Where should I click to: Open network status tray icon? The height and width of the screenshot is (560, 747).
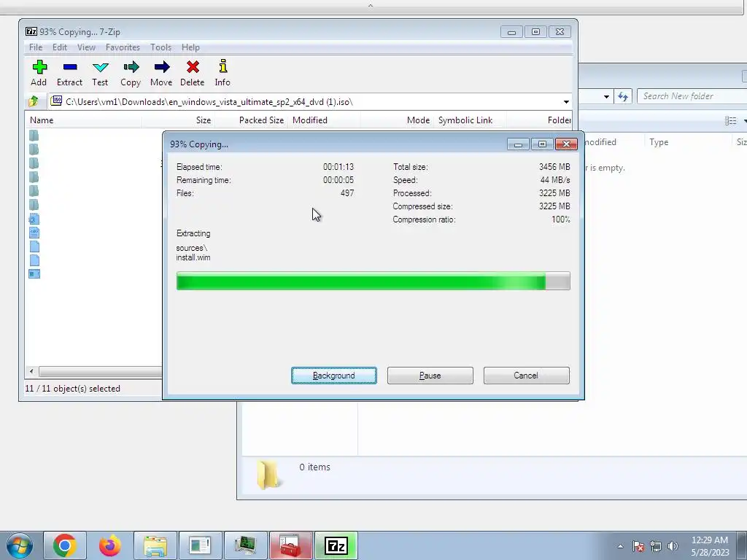click(x=656, y=546)
